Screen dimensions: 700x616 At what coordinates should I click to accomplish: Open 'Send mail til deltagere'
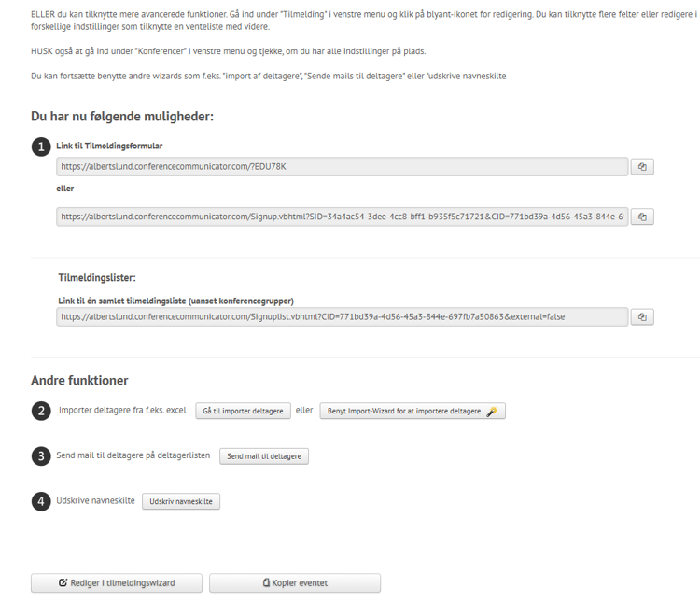264,456
